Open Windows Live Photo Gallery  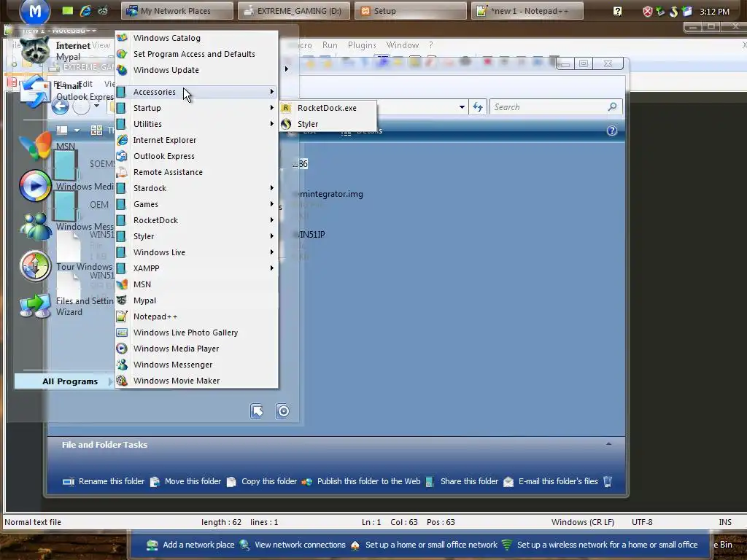(196, 332)
